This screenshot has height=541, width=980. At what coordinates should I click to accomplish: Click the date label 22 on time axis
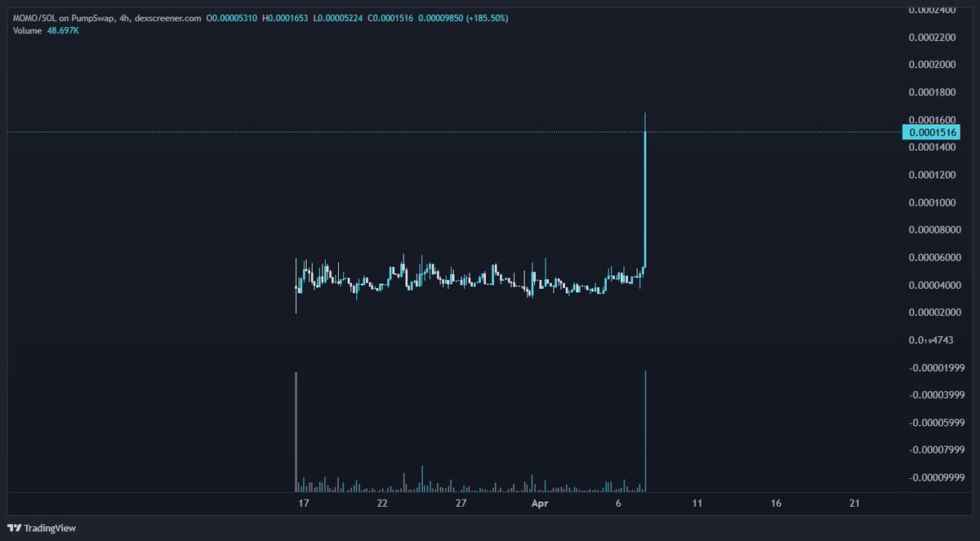click(382, 503)
